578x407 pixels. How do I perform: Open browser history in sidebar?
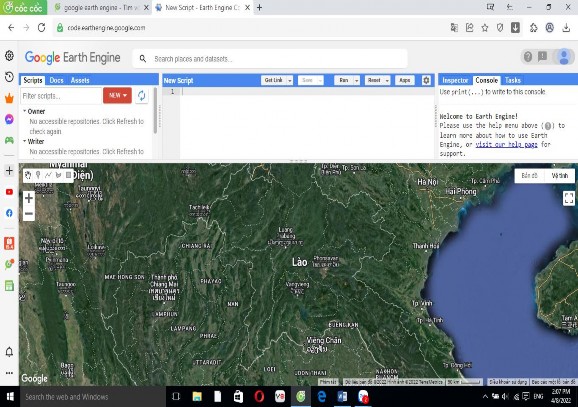9,77
